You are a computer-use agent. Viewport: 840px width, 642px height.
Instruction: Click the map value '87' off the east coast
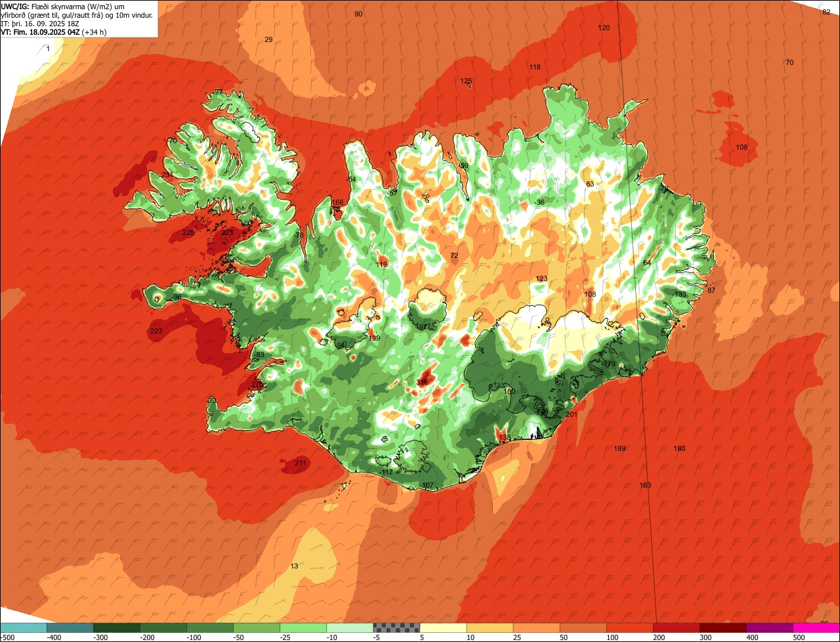click(711, 290)
